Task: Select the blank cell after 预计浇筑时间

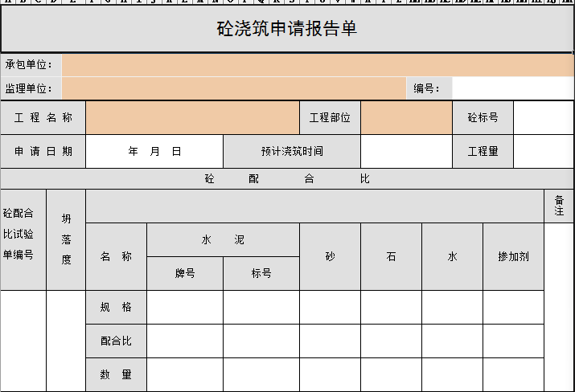Action: pos(406,151)
